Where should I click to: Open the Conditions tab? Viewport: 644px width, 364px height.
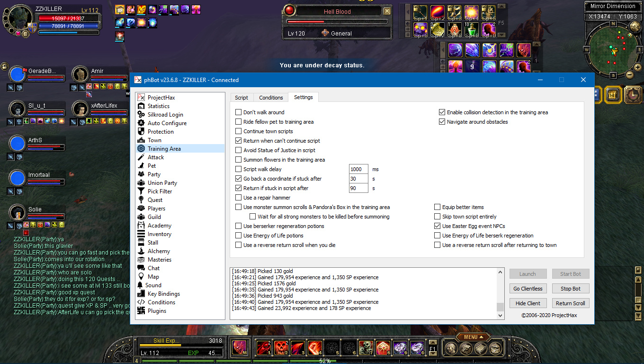point(271,98)
